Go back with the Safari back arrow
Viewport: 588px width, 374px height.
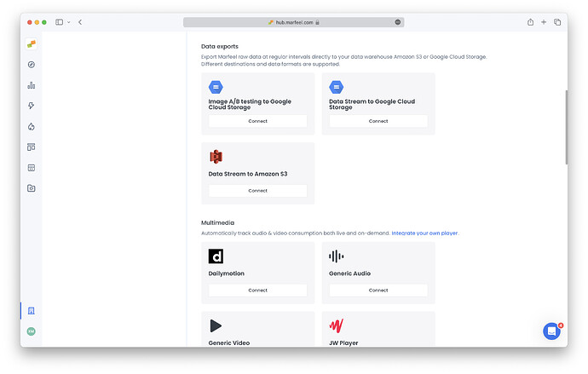(x=80, y=22)
